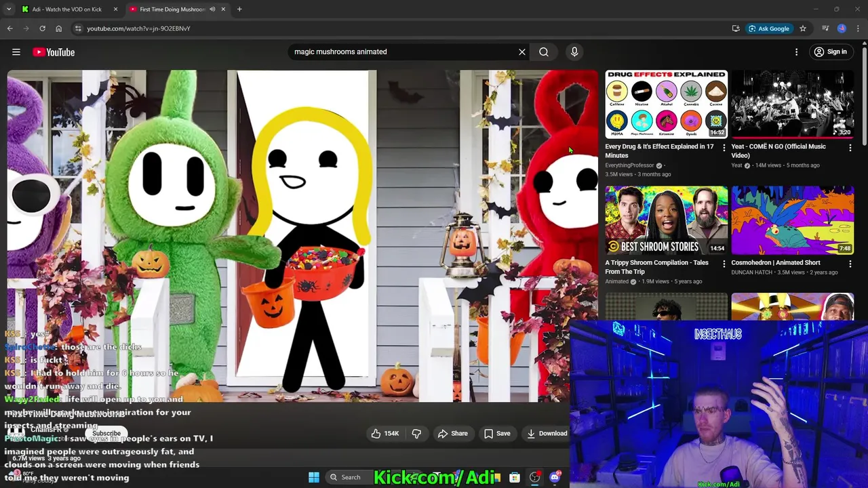Mute the tab via the speaker icon
868x488 pixels.
[212, 9]
